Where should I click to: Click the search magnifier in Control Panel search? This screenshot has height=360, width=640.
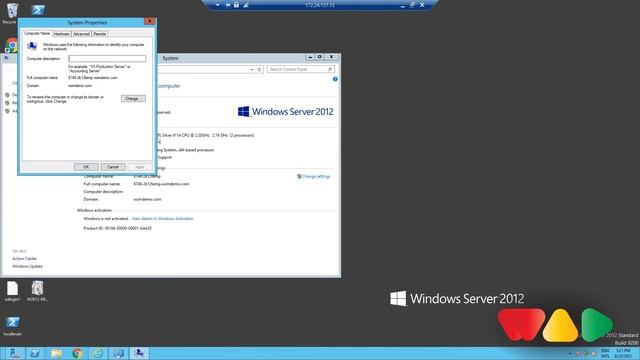point(330,69)
